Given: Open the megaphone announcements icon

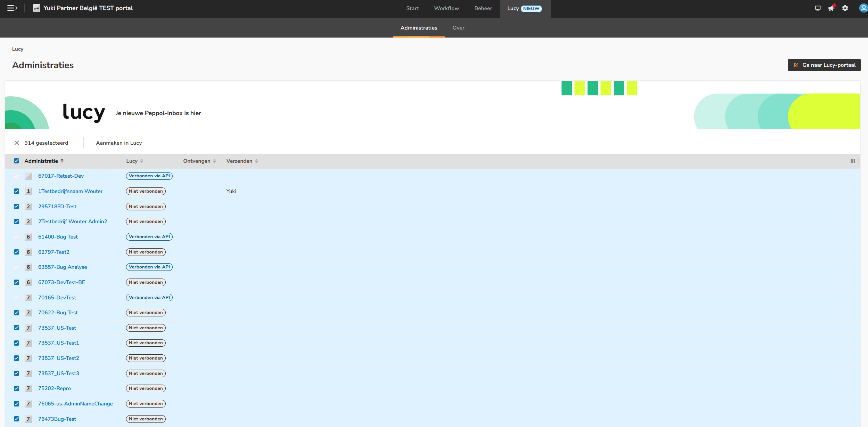Looking at the screenshot, I should click(831, 8).
